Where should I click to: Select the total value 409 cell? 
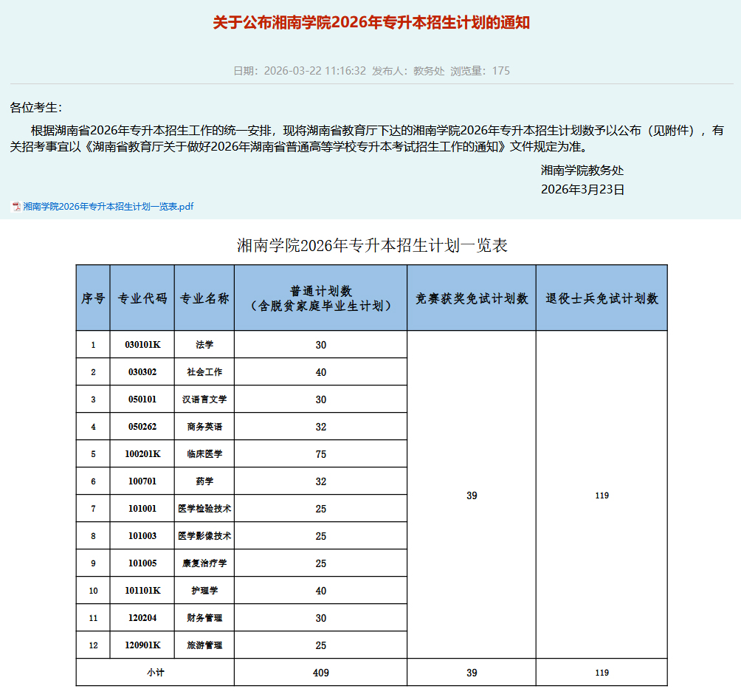coord(319,672)
